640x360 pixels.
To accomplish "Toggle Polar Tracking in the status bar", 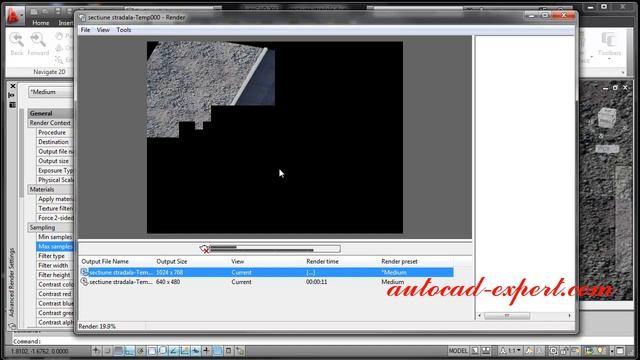I will [x=140, y=351].
